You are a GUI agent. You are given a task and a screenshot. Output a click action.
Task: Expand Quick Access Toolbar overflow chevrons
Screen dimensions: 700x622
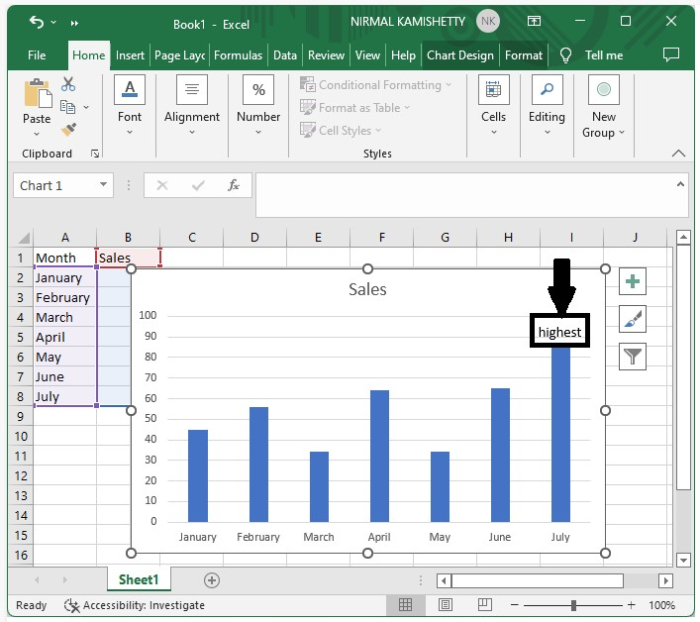pos(74,23)
